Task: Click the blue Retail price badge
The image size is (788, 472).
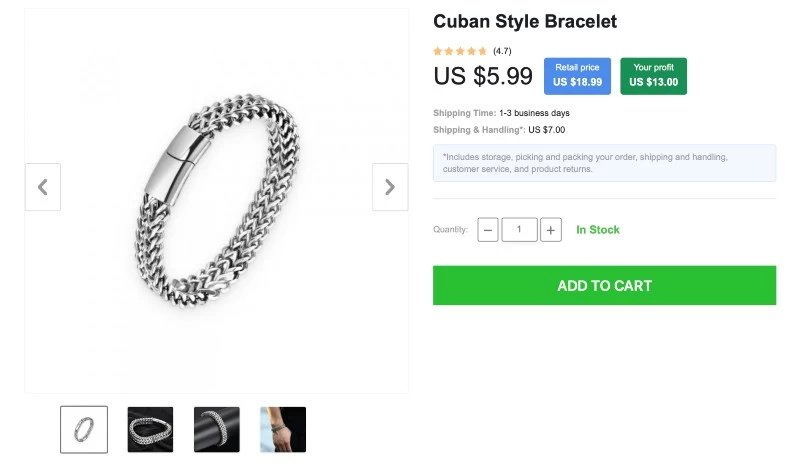Action: point(577,76)
